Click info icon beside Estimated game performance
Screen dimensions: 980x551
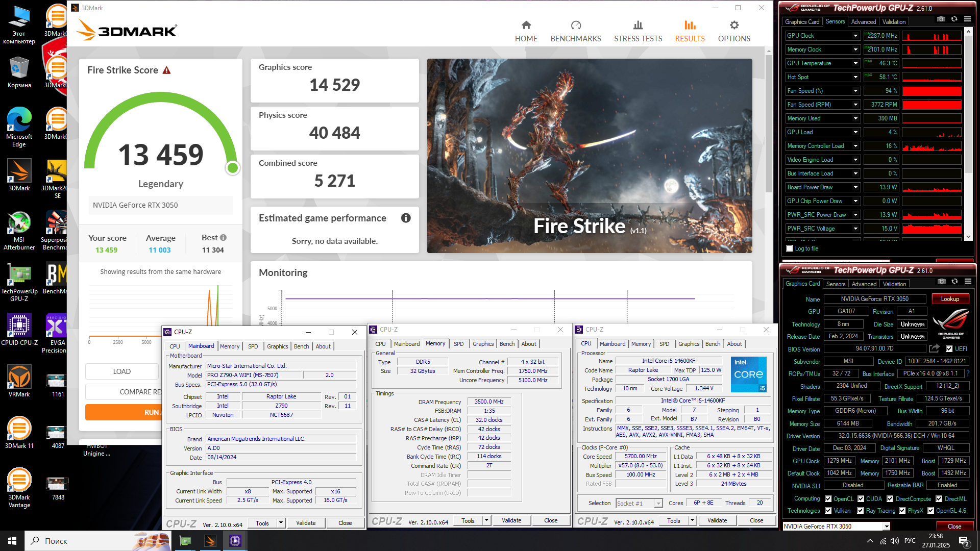pos(406,218)
